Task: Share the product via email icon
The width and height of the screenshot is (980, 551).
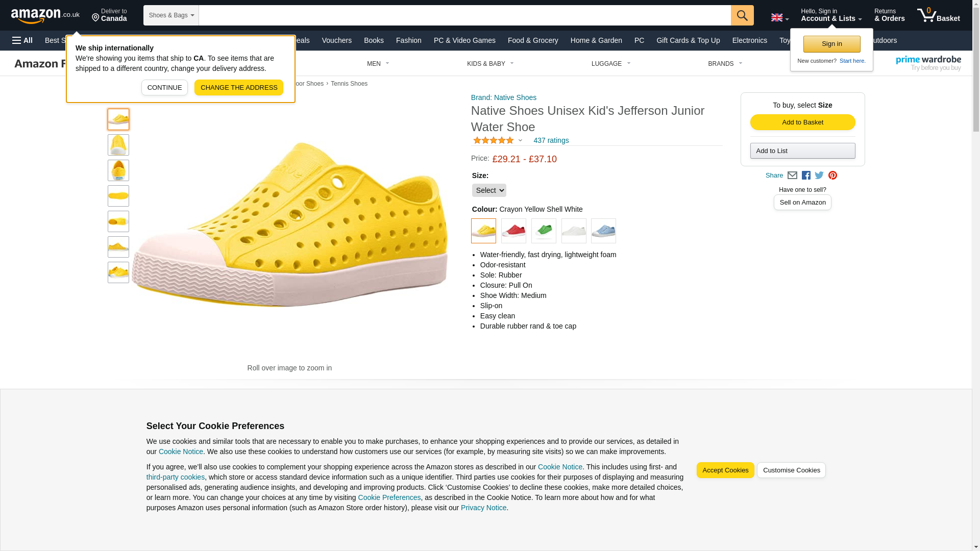Action: (x=792, y=176)
